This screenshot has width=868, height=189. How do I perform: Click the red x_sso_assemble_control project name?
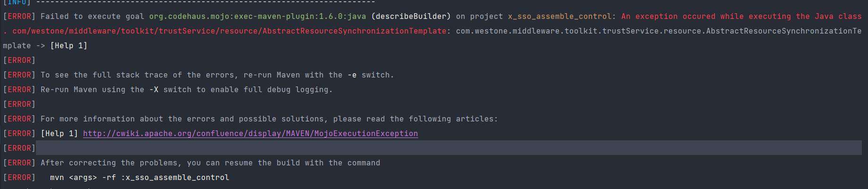559,17
